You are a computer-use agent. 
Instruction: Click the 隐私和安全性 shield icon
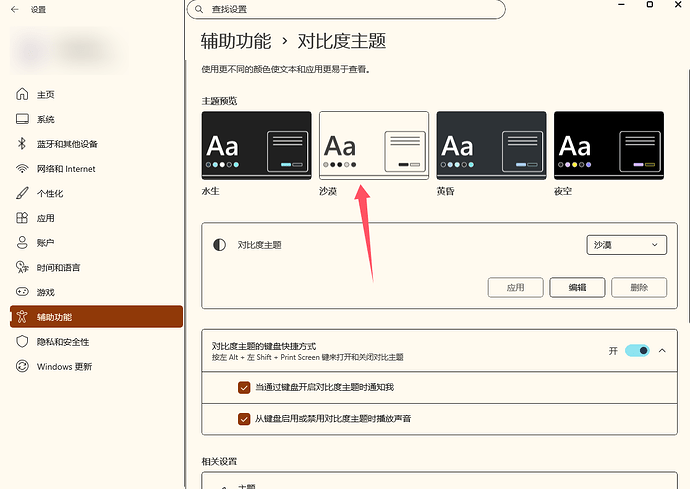click(22, 342)
